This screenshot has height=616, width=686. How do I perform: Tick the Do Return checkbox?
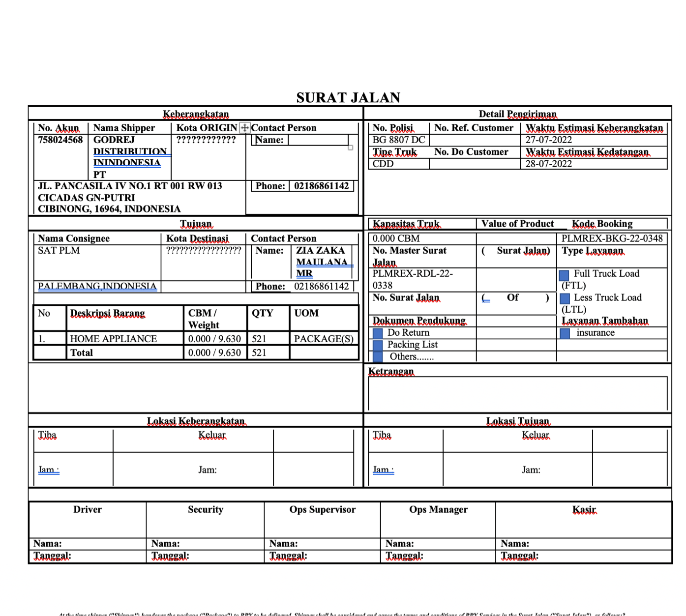pyautogui.click(x=378, y=333)
